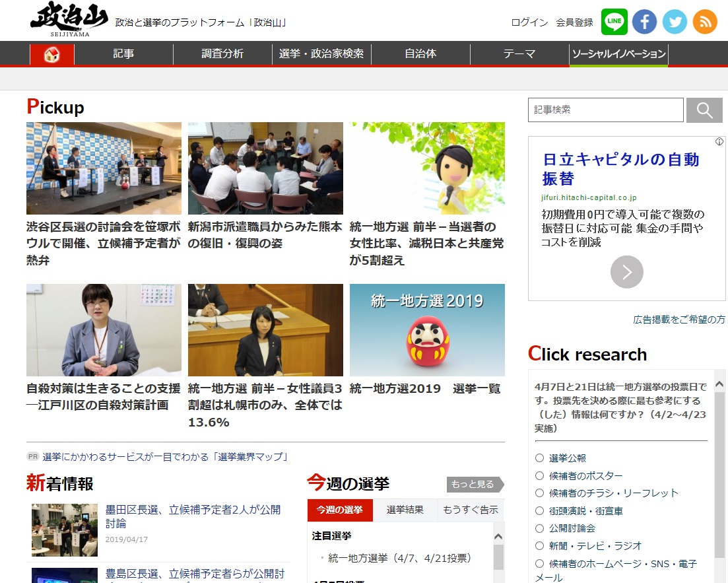This screenshot has height=583, width=728.
Task: Select the 候補者のポスター radio option
Action: click(539, 476)
